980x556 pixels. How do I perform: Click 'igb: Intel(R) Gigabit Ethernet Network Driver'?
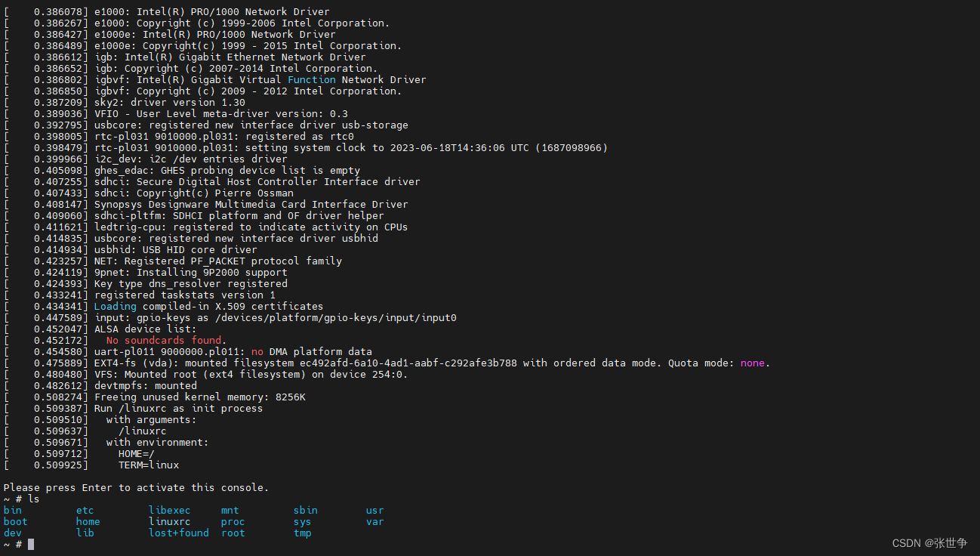[x=230, y=57]
